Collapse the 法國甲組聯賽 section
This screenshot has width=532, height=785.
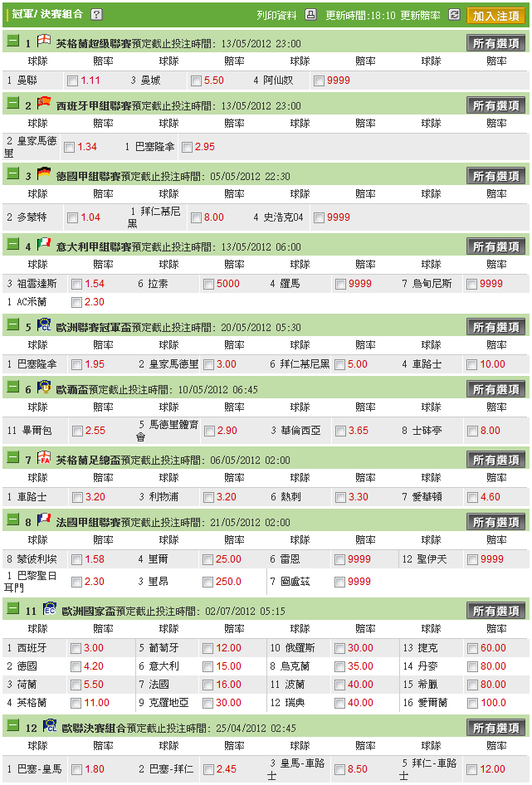13,519
